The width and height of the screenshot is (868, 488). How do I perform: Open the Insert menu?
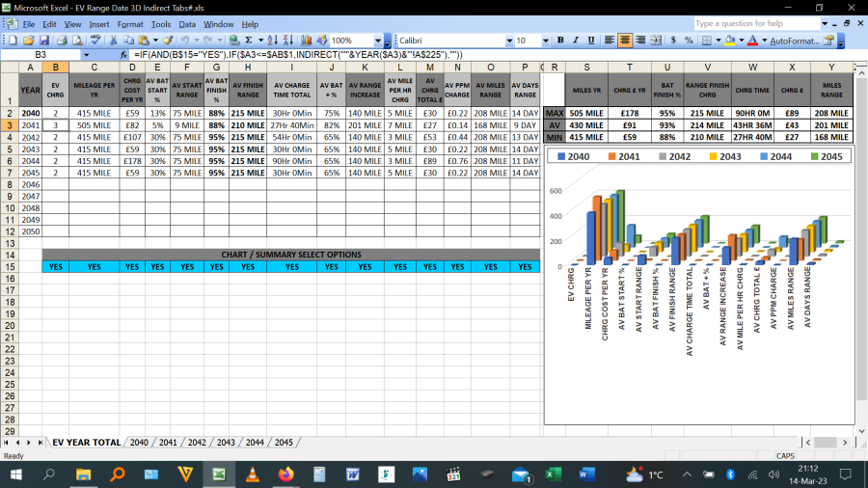99,24
